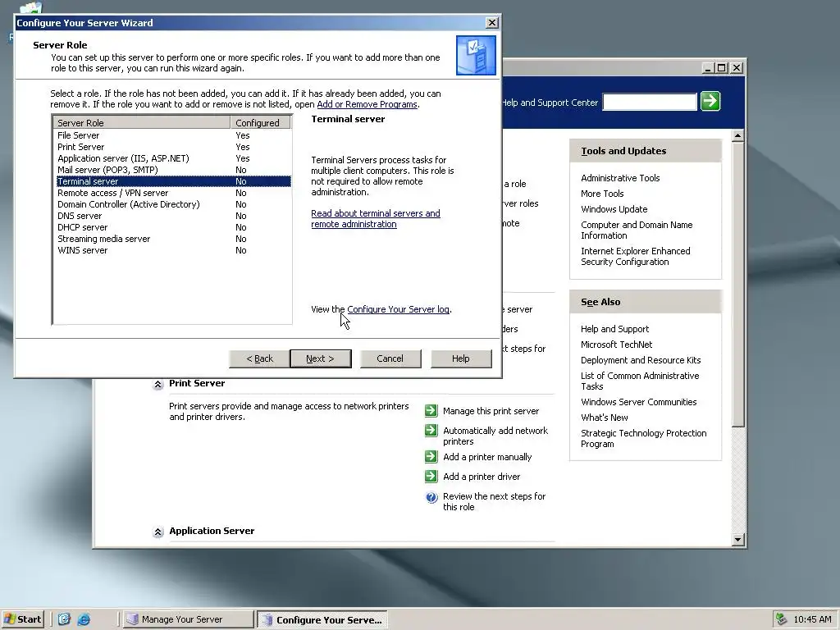Open Deployment and Resource Kits link
The image size is (840, 630).
click(641, 360)
